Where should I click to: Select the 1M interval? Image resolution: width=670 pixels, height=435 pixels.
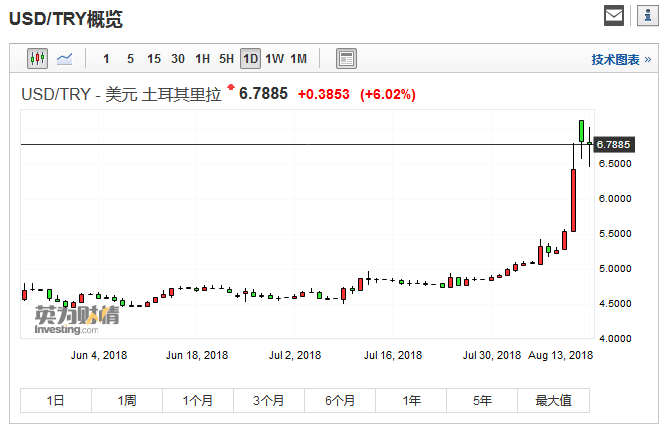[299, 59]
